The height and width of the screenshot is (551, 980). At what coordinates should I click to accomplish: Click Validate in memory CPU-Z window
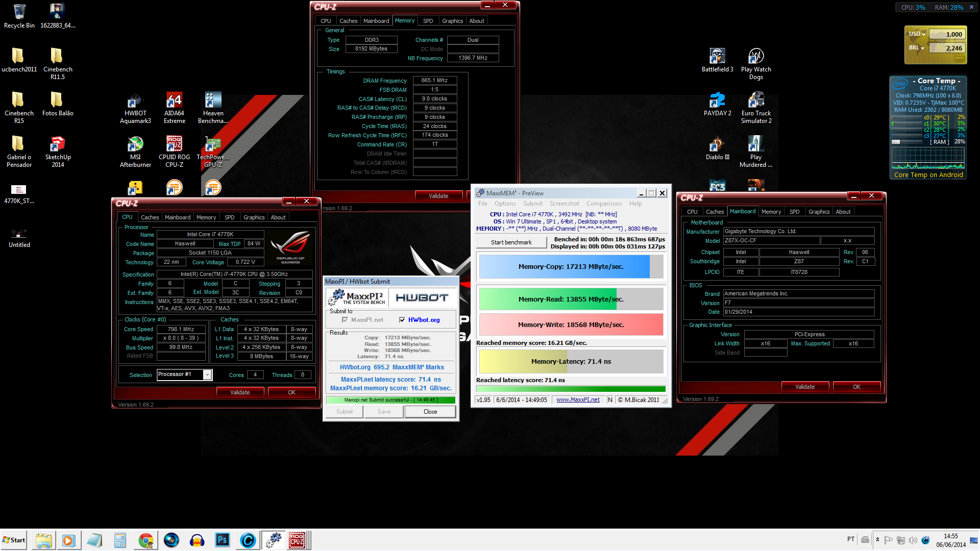pos(438,196)
